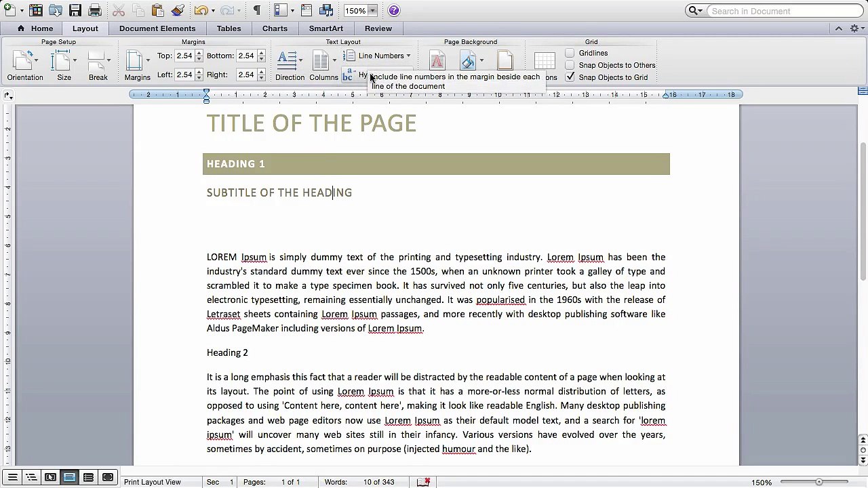Open the Document Elements tab
Viewport: 868px width, 488px height.
(157, 28)
